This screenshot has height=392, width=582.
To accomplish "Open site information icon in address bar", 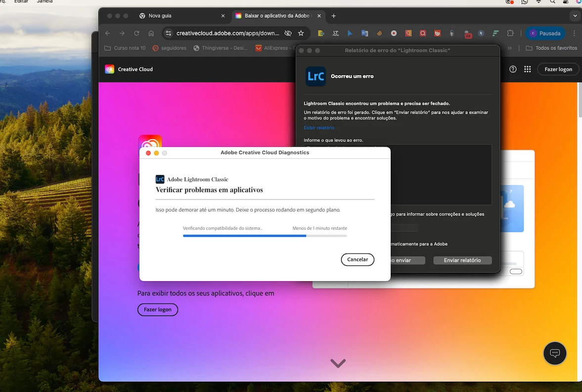I will tap(169, 33).
